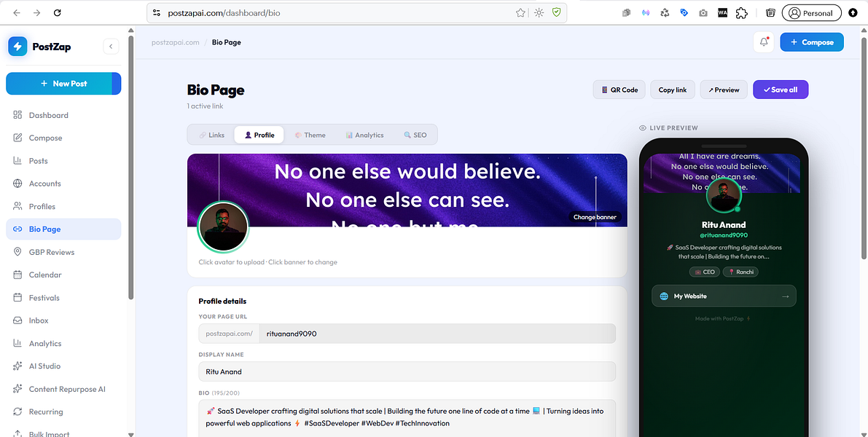Click browser back arrow

click(x=17, y=12)
